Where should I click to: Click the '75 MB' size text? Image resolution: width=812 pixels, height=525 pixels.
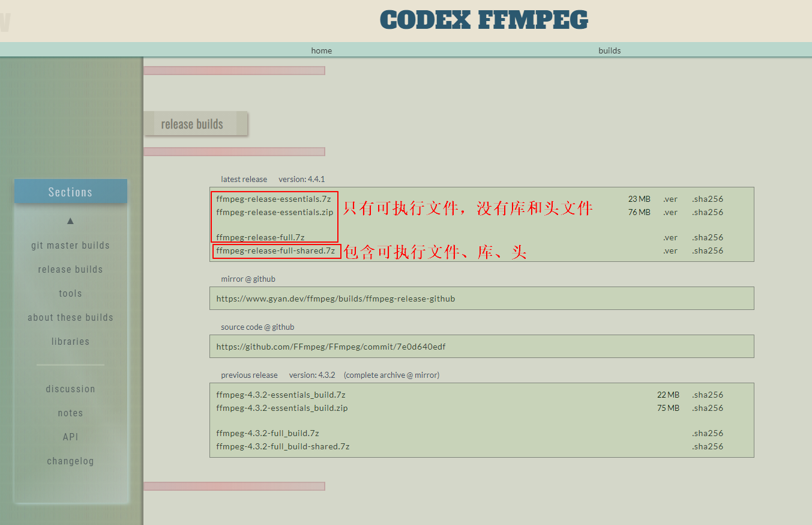(x=668, y=408)
